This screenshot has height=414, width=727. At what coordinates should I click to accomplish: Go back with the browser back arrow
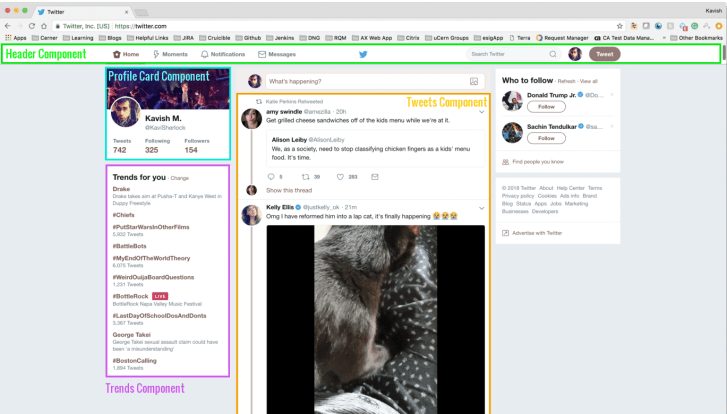7,26
